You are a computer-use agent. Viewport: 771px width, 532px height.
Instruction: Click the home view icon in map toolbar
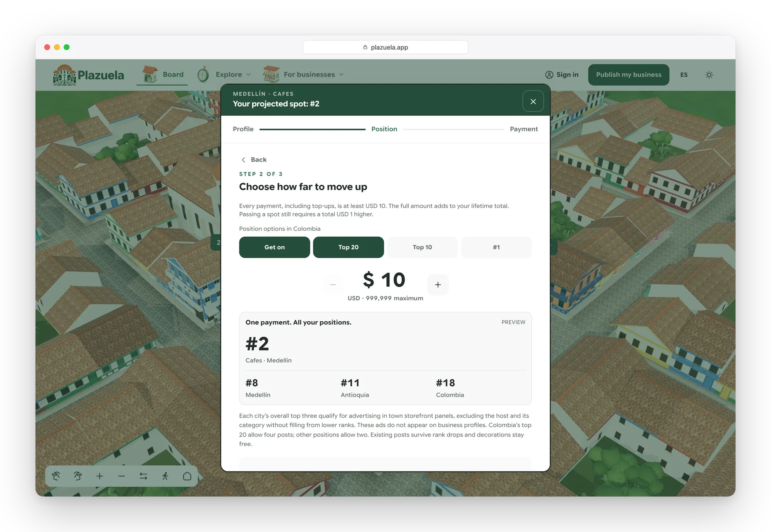pyautogui.click(x=187, y=476)
